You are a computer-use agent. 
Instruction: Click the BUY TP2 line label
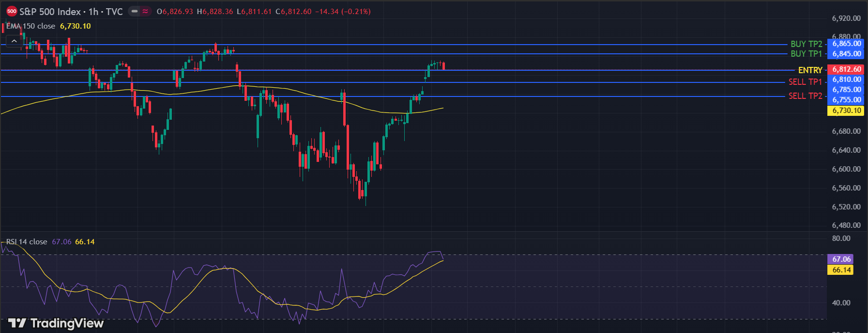806,44
